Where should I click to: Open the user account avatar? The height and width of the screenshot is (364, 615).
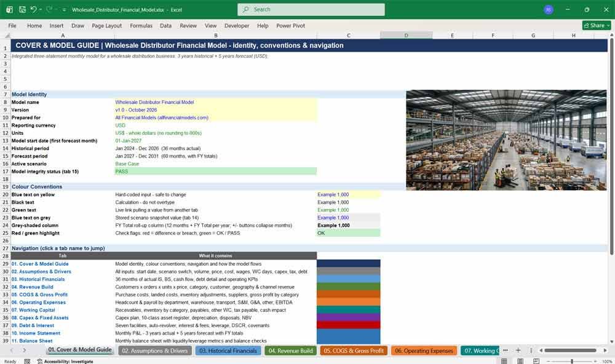click(549, 10)
